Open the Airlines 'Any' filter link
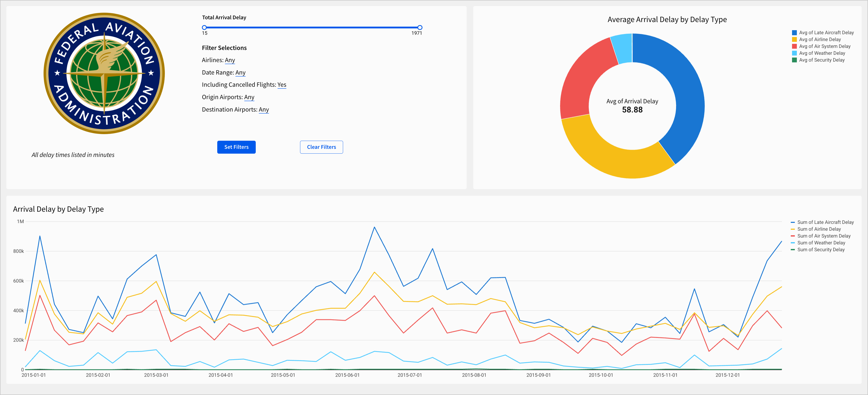The width and height of the screenshot is (868, 395). [x=230, y=60]
